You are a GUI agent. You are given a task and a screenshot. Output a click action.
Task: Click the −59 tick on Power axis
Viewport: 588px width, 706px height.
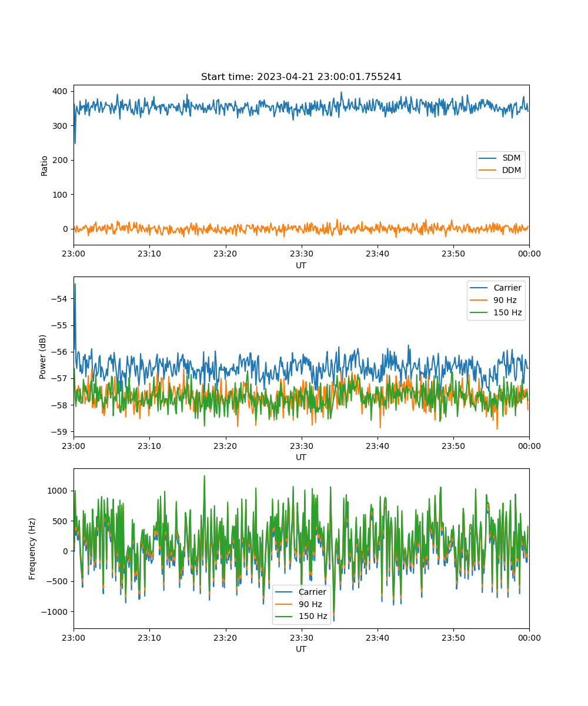point(60,431)
